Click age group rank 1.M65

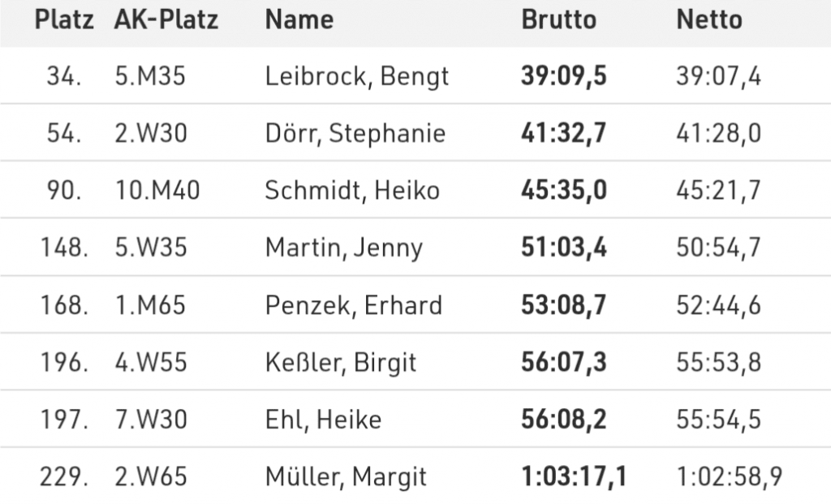click(x=150, y=305)
